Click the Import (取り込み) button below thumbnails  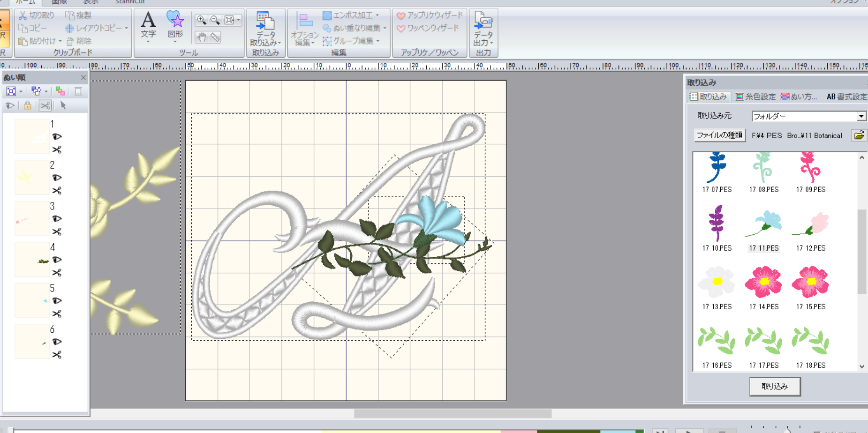click(775, 387)
